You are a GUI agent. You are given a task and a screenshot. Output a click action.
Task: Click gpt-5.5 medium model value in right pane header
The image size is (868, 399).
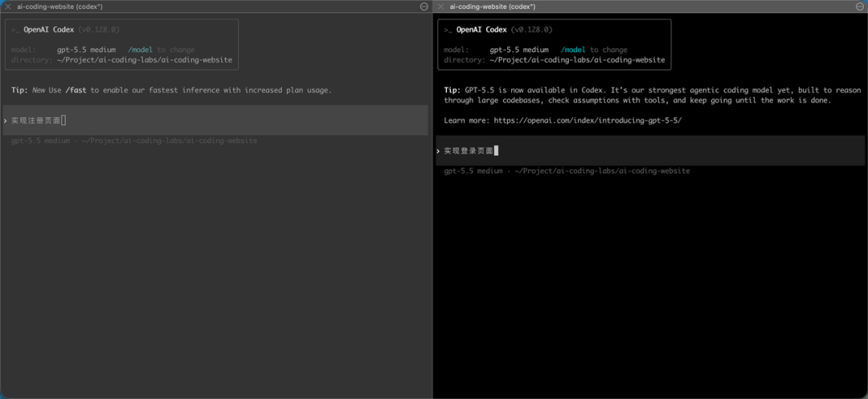[x=519, y=50]
